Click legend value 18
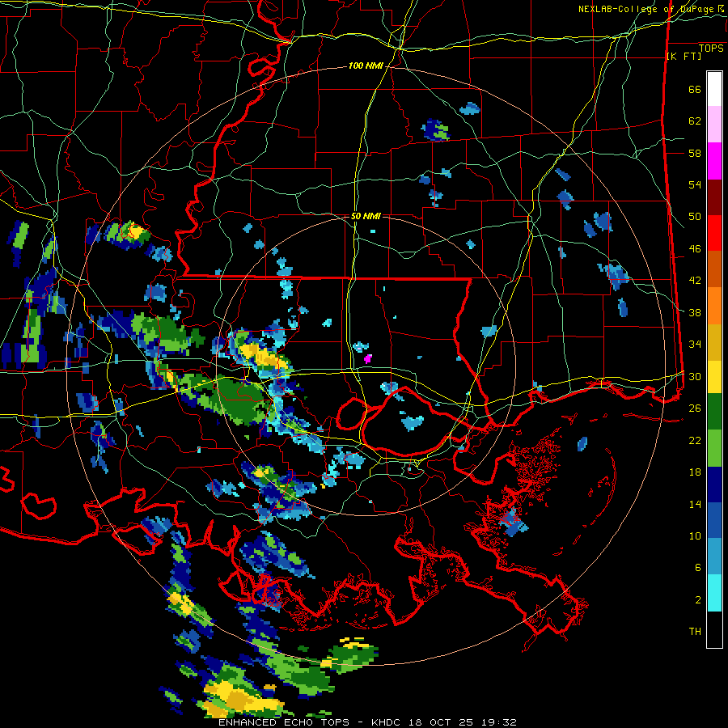The image size is (728, 728). click(x=695, y=472)
